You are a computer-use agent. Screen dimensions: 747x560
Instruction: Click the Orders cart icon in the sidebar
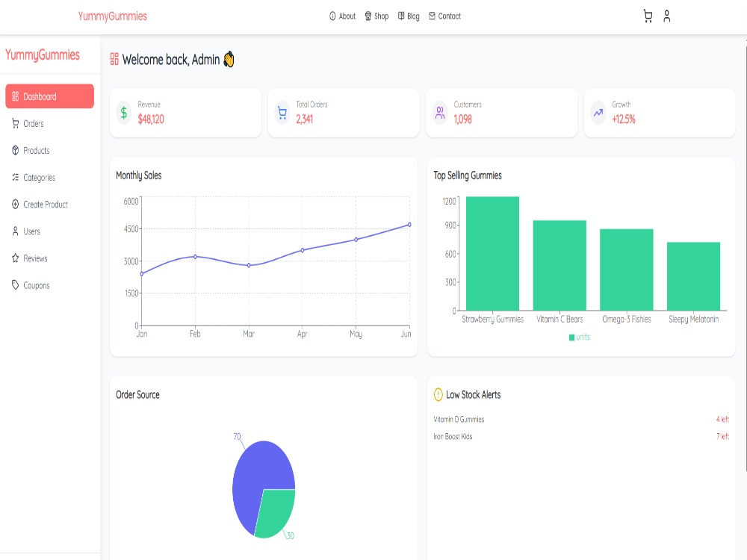click(15, 123)
